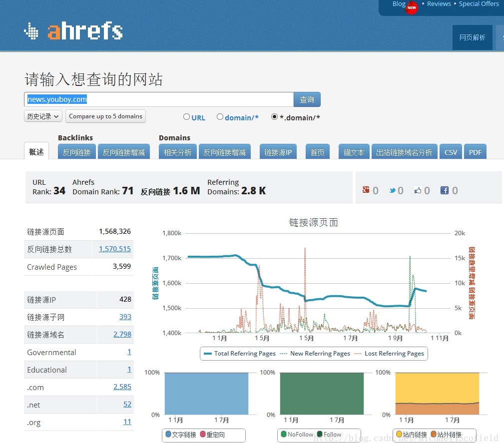Click the red 重定向 legend swatch
This screenshot has height=448, width=504.
(203, 434)
